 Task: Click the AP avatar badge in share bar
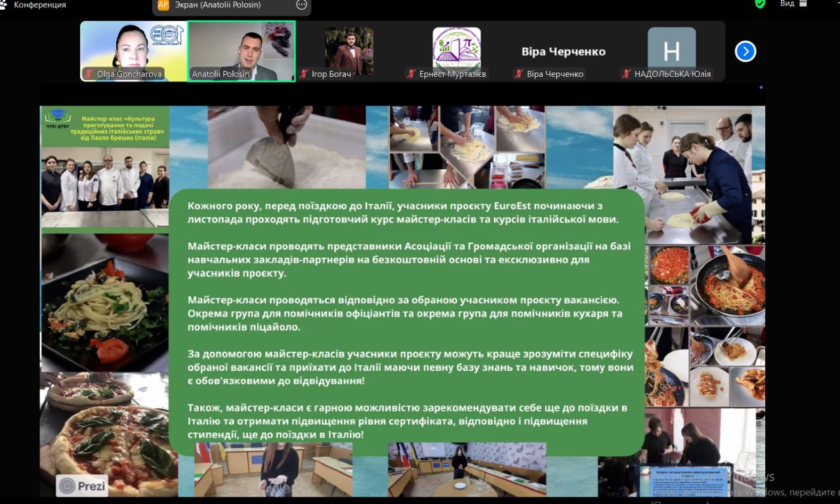click(163, 5)
